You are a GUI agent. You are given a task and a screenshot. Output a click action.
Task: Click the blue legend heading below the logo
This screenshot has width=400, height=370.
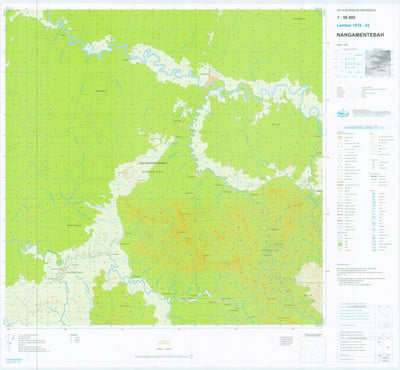pyautogui.click(x=364, y=127)
